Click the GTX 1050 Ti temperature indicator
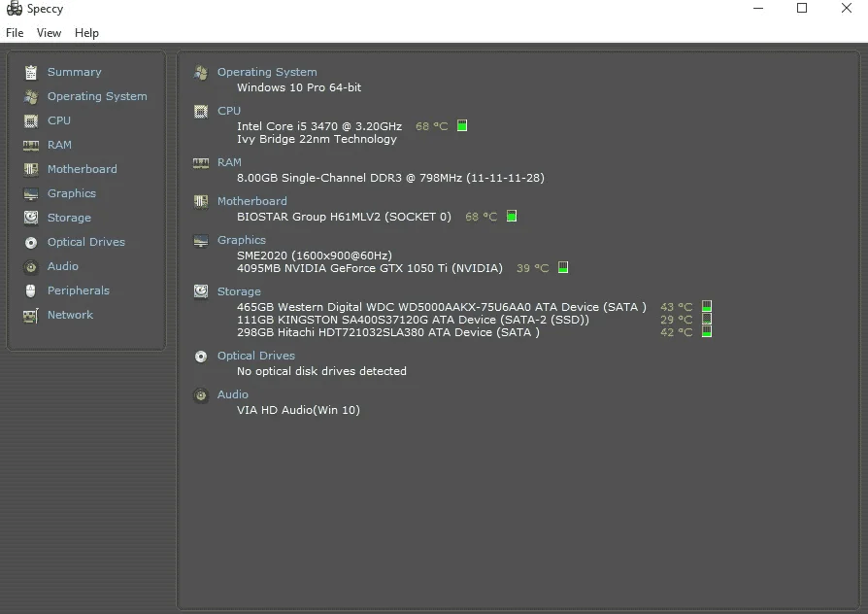Screen dimensions: 868x614 [563, 268]
